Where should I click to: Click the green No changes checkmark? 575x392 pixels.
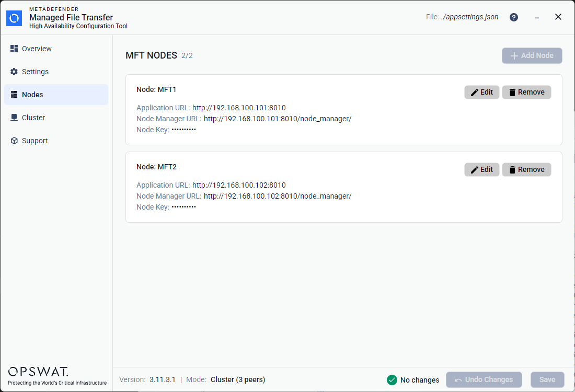coord(392,380)
